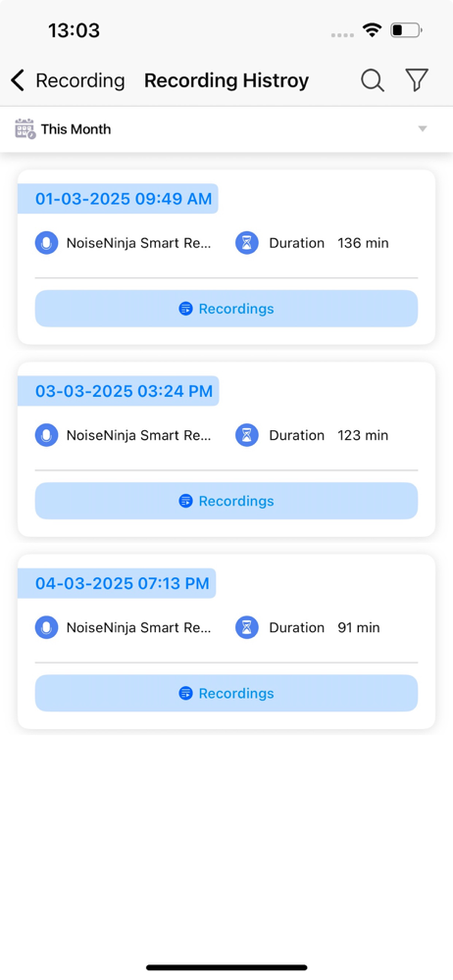Tap hourglass icon beside 91 min duration
This screenshot has width=453, height=980.
click(247, 627)
